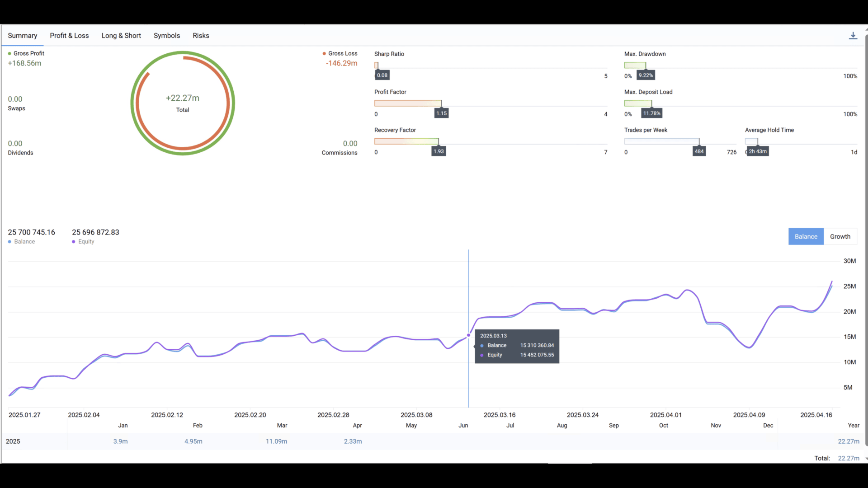The height and width of the screenshot is (488, 868).
Task: Click the Gross Loss legend indicator
Action: [x=324, y=54]
